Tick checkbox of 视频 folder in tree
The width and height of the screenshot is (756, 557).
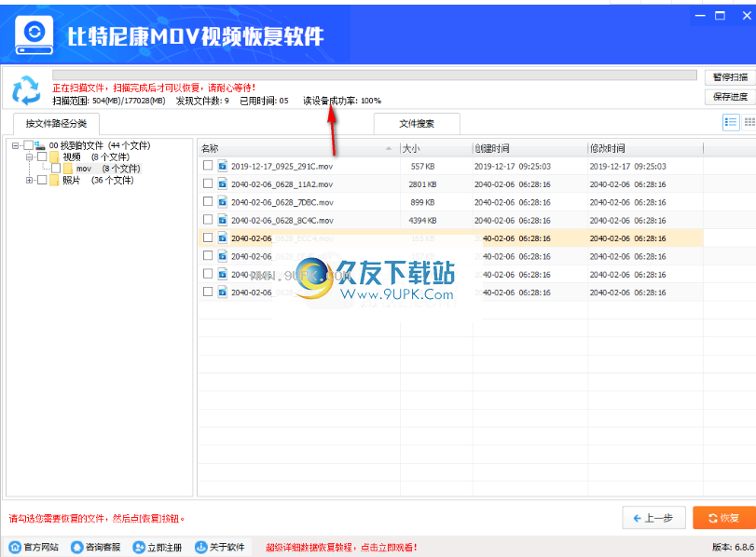pyautogui.click(x=43, y=156)
